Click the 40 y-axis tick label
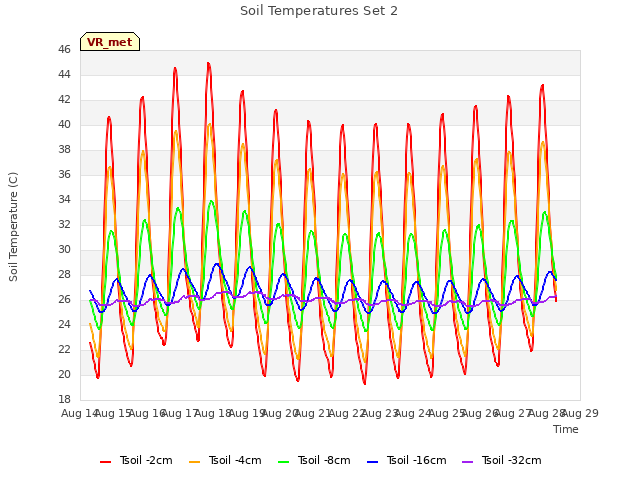Viewport: 640px width, 480px height. tap(64, 125)
